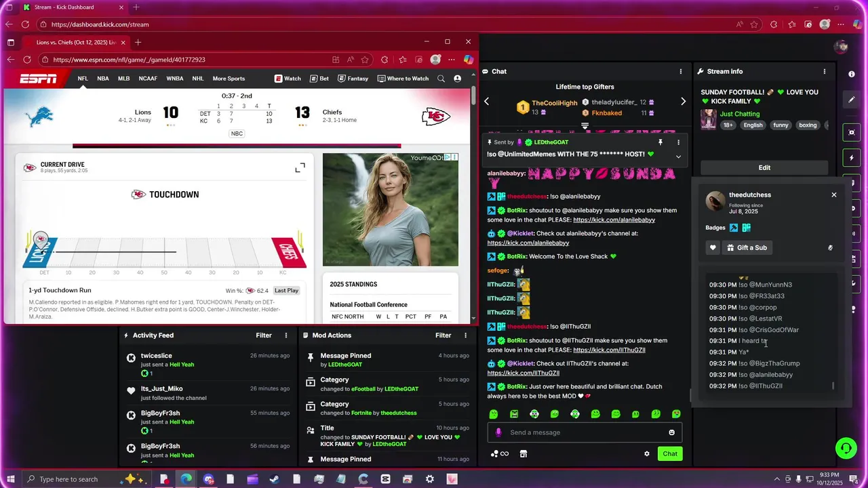Open kick.com/alanilebabyy link from BotRix
868x488 pixels.
coord(614,220)
